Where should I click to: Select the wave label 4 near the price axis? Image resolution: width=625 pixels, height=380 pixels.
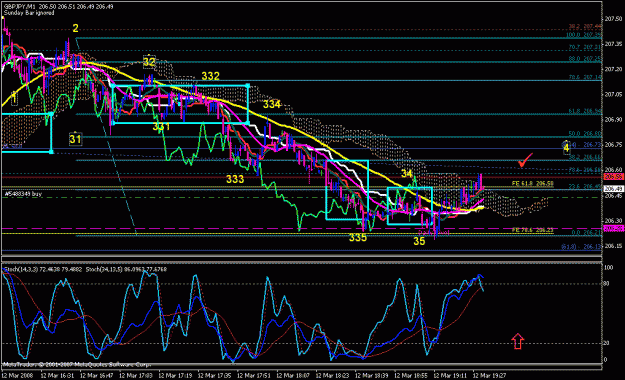coord(566,148)
